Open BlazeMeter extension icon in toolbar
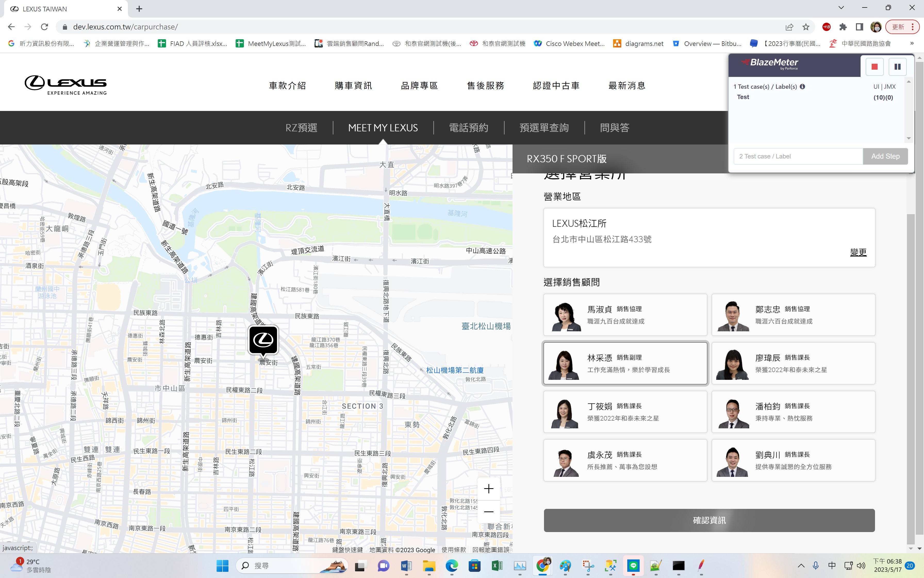The width and height of the screenshot is (924, 578). coord(826,27)
